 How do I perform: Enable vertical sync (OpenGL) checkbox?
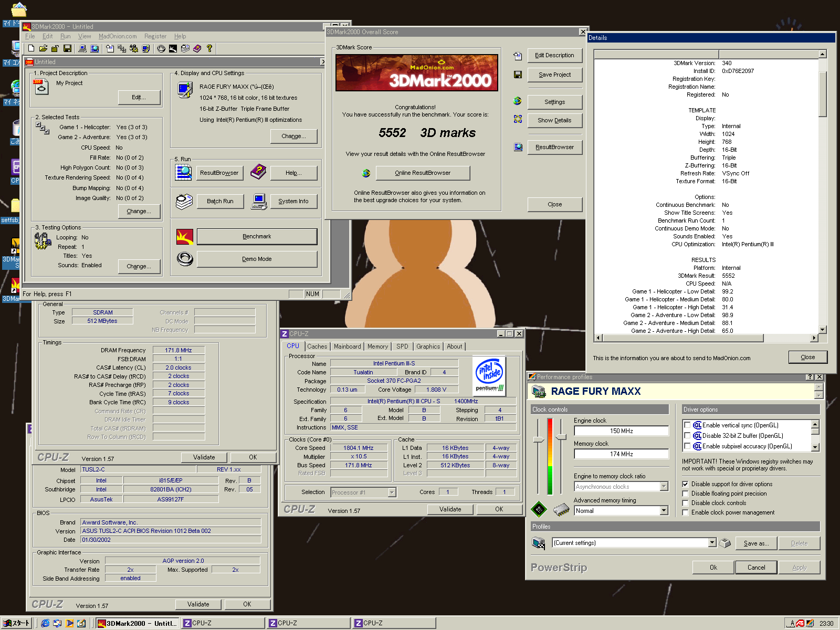[x=687, y=425]
